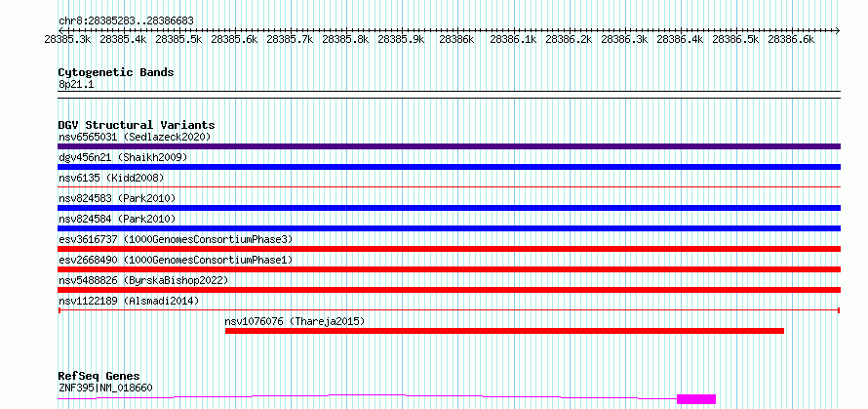
Task: Open the dgv456n21 (Shaikh2009) variant label
Action: click(123, 157)
